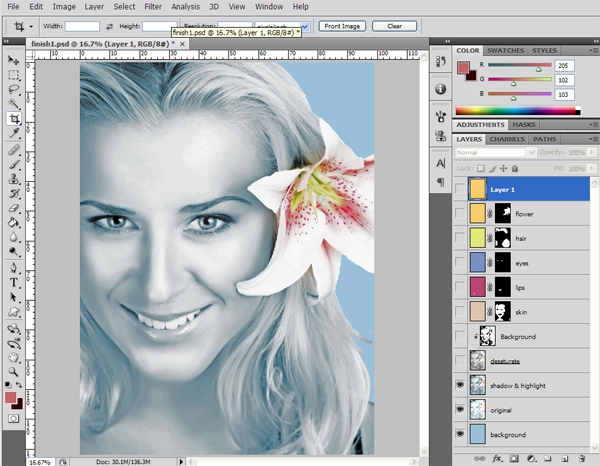Open the Paragraph panel icon

441,182
